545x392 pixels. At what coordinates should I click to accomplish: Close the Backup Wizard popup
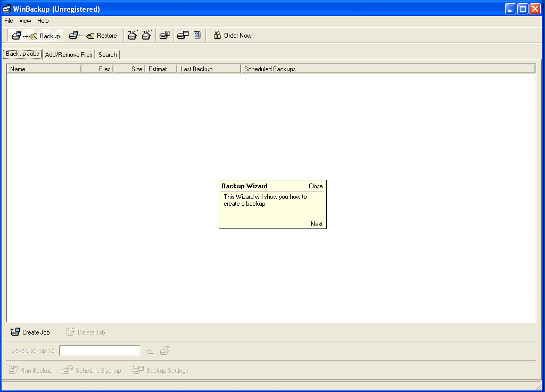tap(316, 186)
